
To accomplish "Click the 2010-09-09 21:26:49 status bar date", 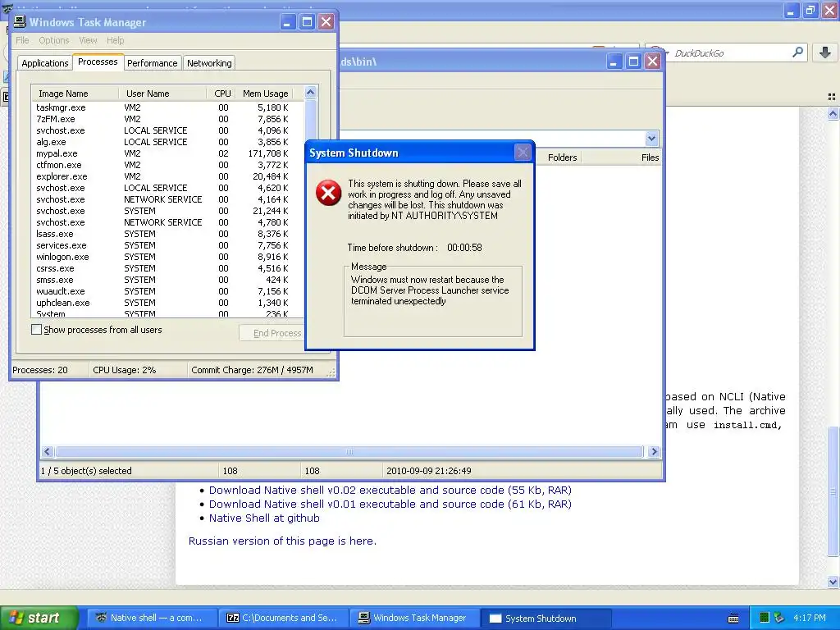I will (x=428, y=471).
